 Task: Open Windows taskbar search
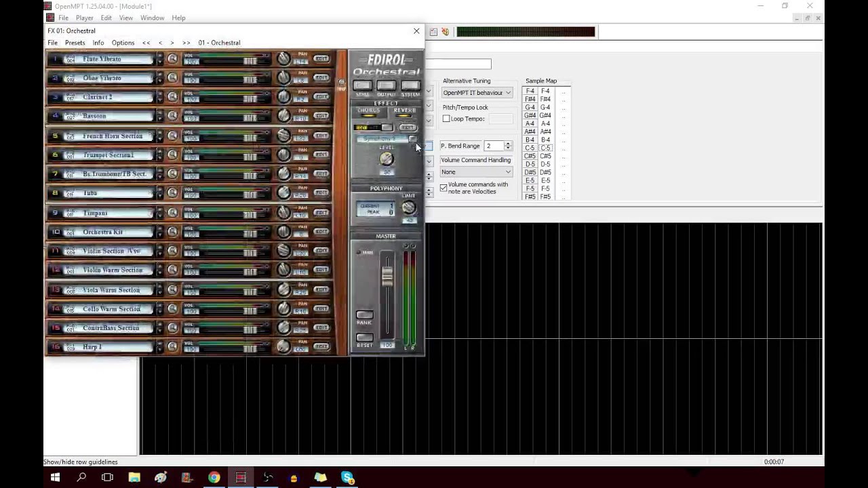point(81,477)
